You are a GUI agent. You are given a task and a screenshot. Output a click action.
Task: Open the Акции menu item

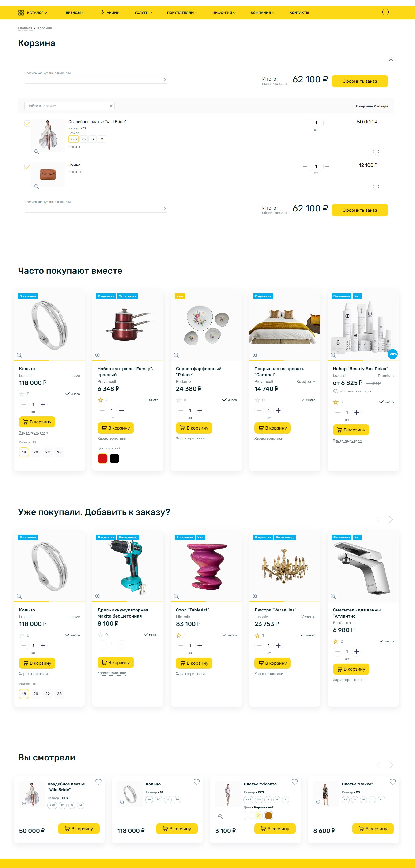[x=110, y=13]
